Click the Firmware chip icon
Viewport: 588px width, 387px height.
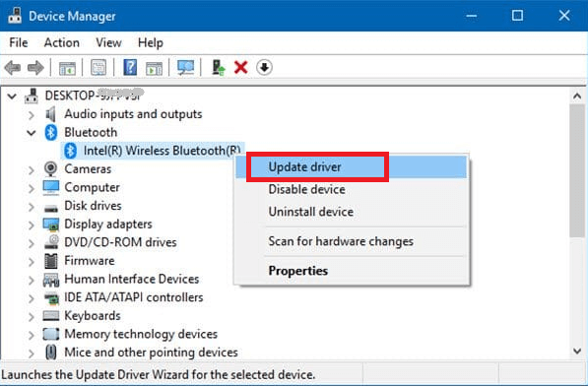click(50, 261)
